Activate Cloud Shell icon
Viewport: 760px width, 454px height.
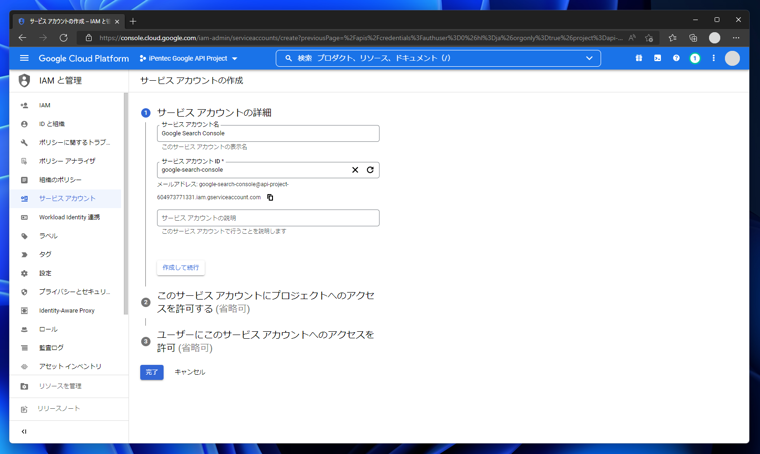(657, 58)
